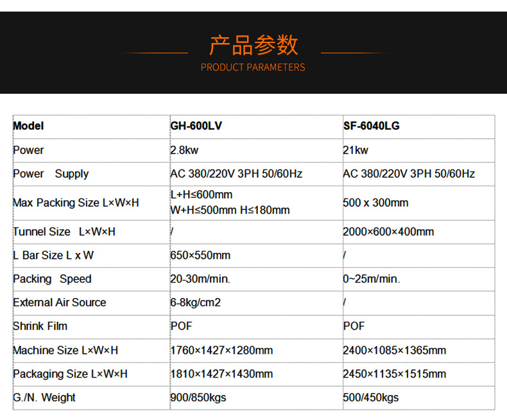Click the Tunnel Size row label

[64, 232]
